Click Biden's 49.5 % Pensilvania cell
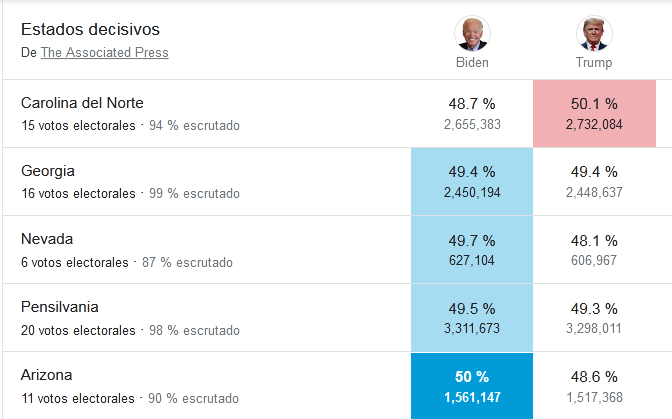The height and width of the screenshot is (419, 672). click(472, 317)
